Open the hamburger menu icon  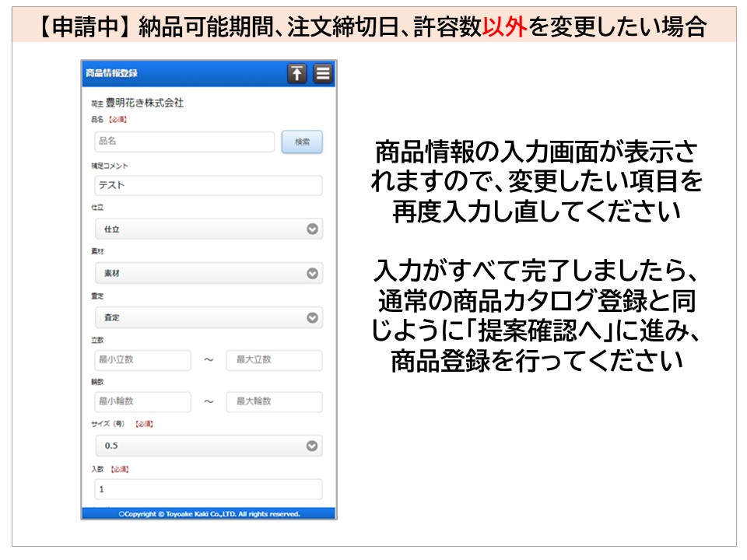[323, 74]
